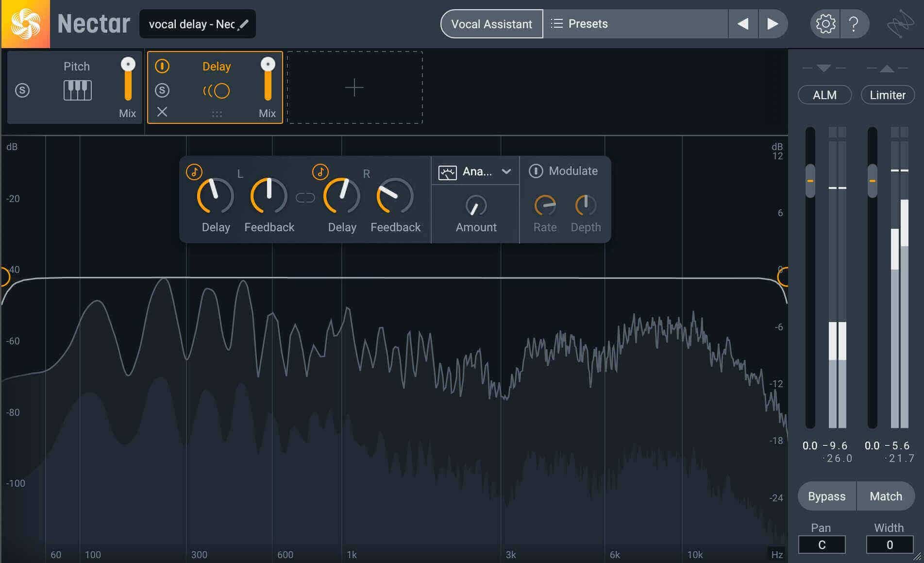The image size is (924, 563).
Task: Open the Presets browser
Action: tap(636, 24)
